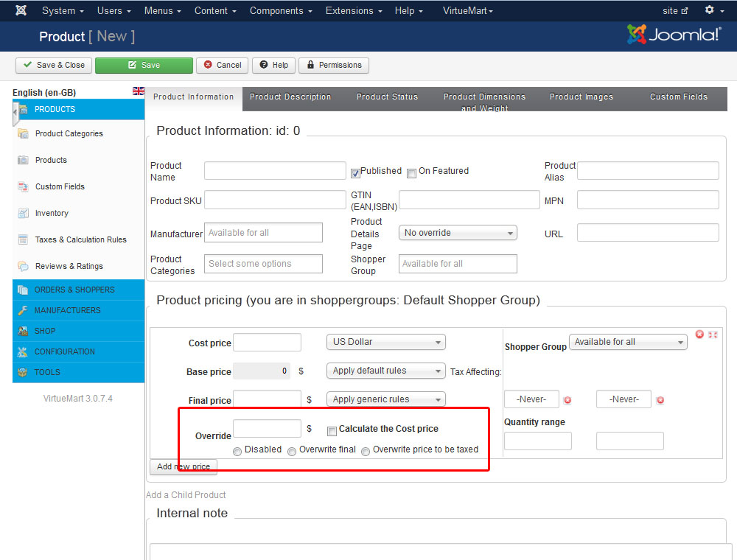
Task: Open the Menus dropdown menu
Action: 163,10
